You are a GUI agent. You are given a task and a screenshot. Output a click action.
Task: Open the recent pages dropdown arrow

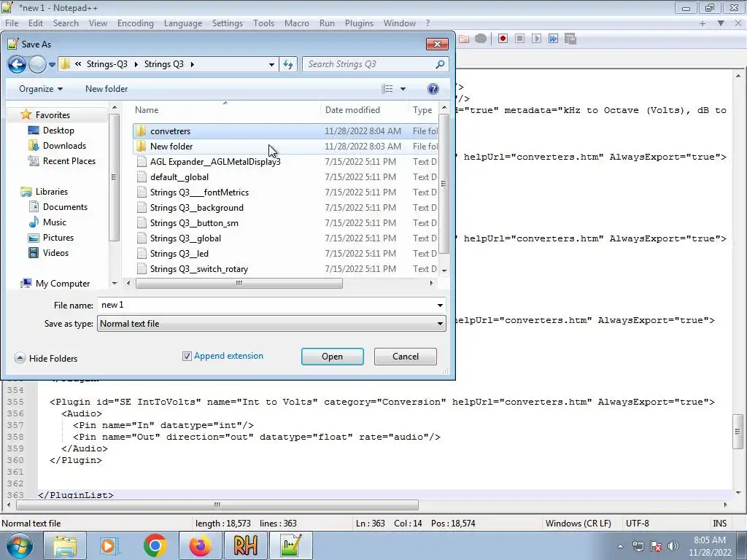[52, 64]
